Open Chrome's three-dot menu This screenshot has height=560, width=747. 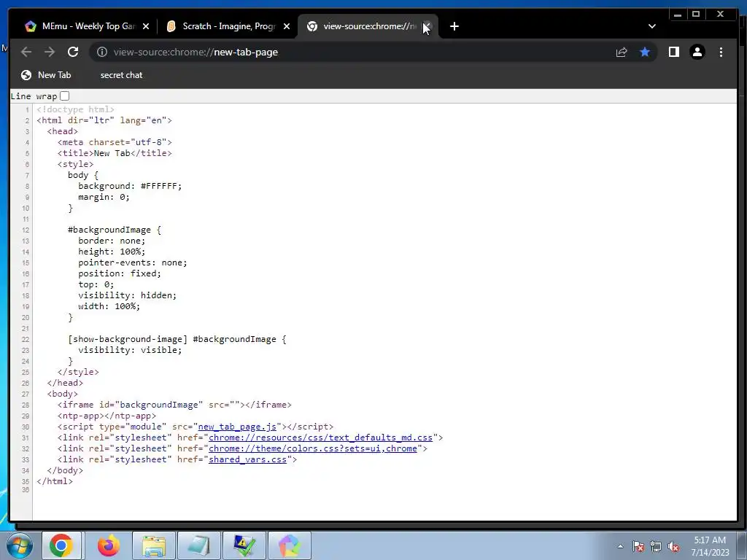pos(721,52)
